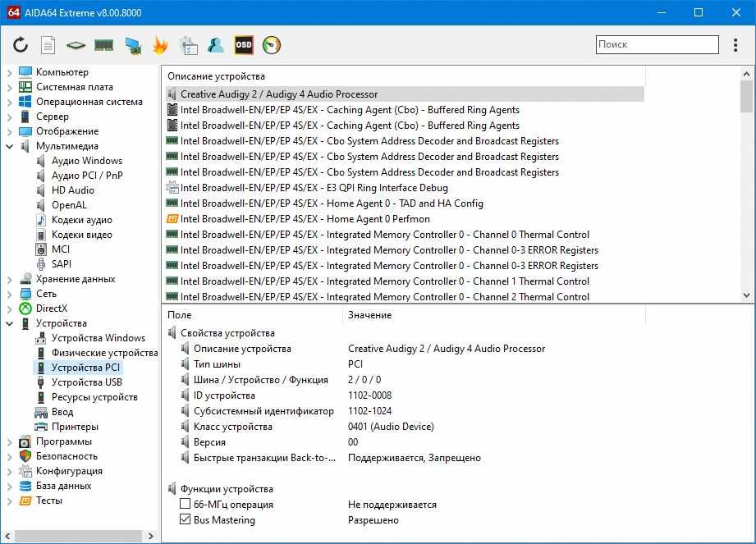Toggle the Bus Mastering checkbox

pos(186,519)
